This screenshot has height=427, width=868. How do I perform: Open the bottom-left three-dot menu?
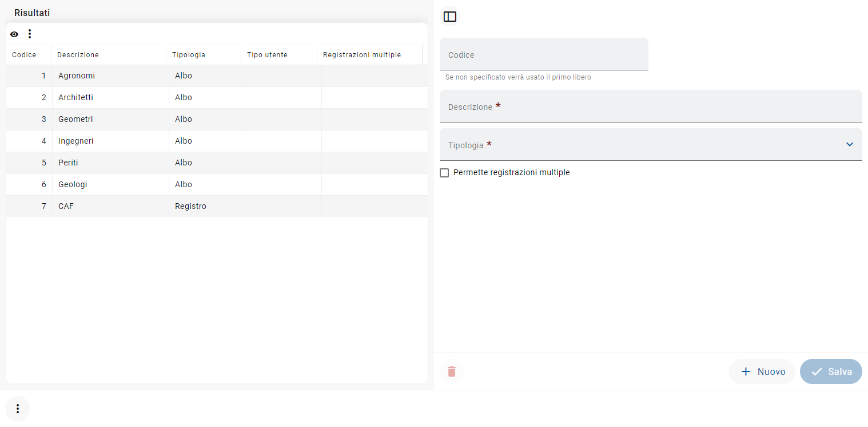click(18, 409)
